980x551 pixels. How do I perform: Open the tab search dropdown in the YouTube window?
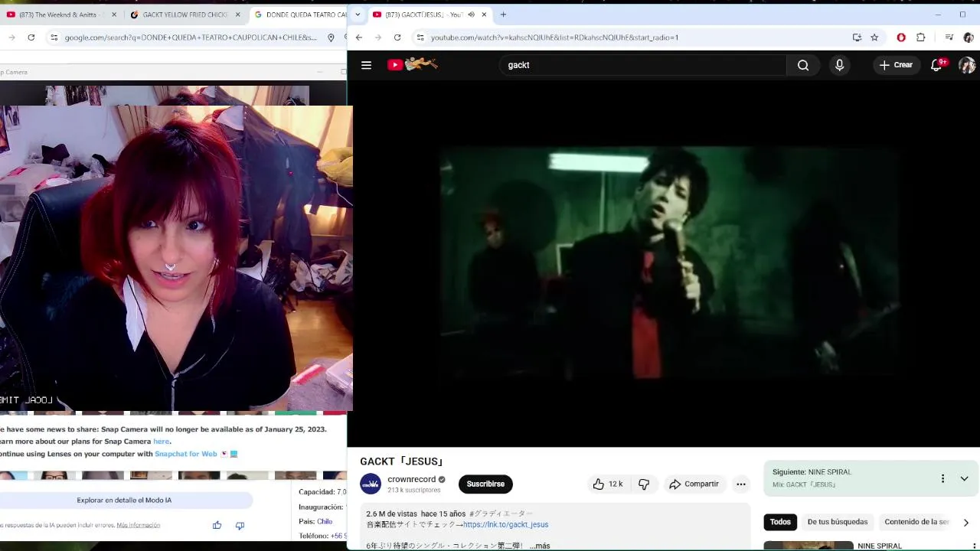pos(357,15)
